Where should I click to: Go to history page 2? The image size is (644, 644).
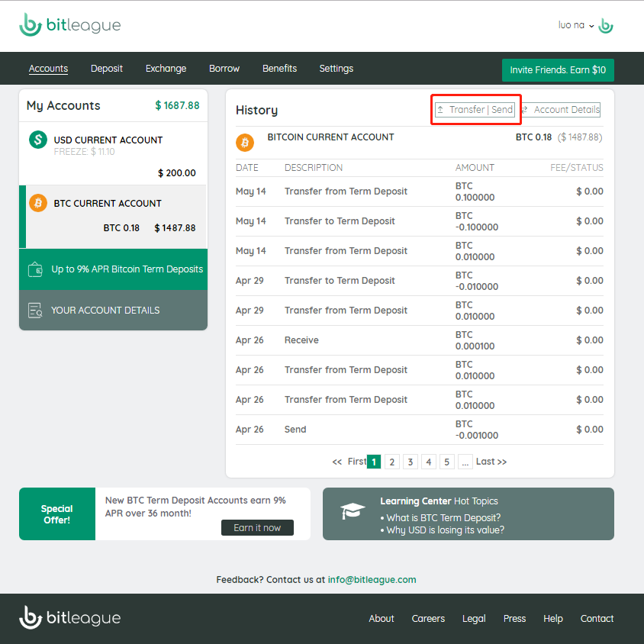[392, 462]
